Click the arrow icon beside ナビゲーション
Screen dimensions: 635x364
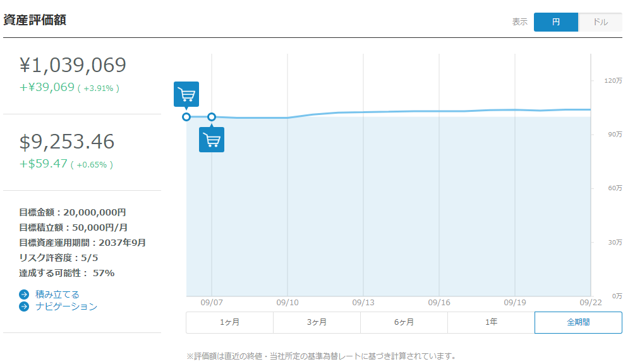[24, 306]
